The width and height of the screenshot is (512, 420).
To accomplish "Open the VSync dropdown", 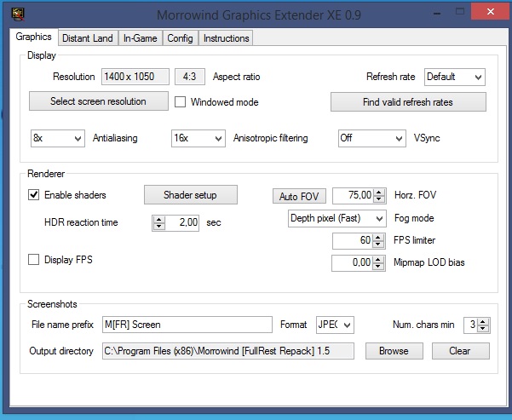I will click(372, 138).
